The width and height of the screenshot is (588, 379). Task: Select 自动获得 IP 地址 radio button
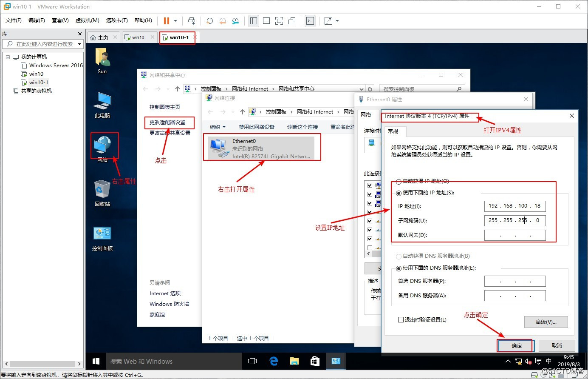399,182
